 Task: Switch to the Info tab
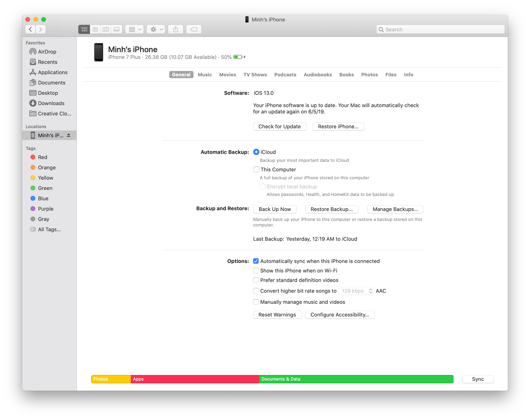pos(408,75)
